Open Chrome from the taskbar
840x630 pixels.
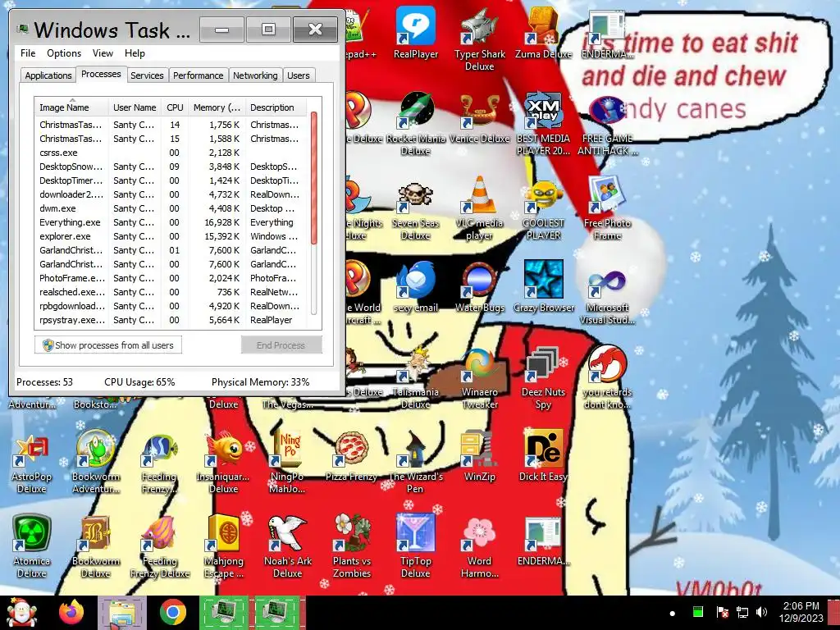[x=172, y=612]
